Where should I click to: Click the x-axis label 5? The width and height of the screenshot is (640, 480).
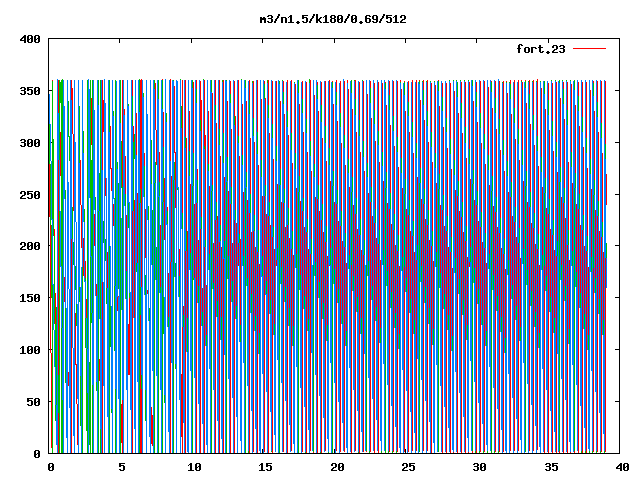(122, 467)
